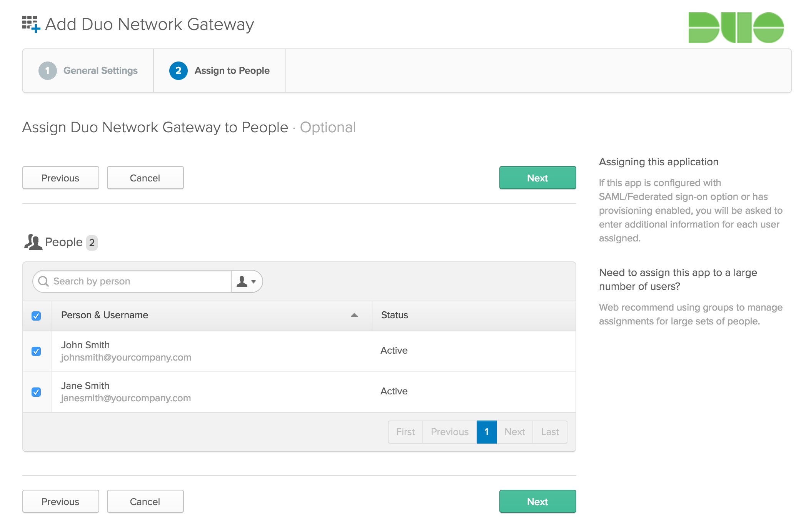Click the top Previous button
The height and width of the screenshot is (532, 801).
pyautogui.click(x=61, y=178)
